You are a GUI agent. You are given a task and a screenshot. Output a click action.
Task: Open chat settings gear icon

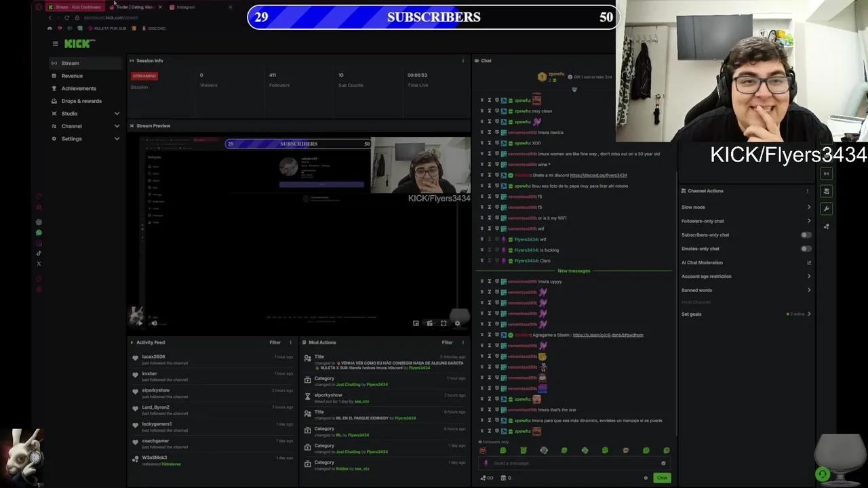(646, 478)
